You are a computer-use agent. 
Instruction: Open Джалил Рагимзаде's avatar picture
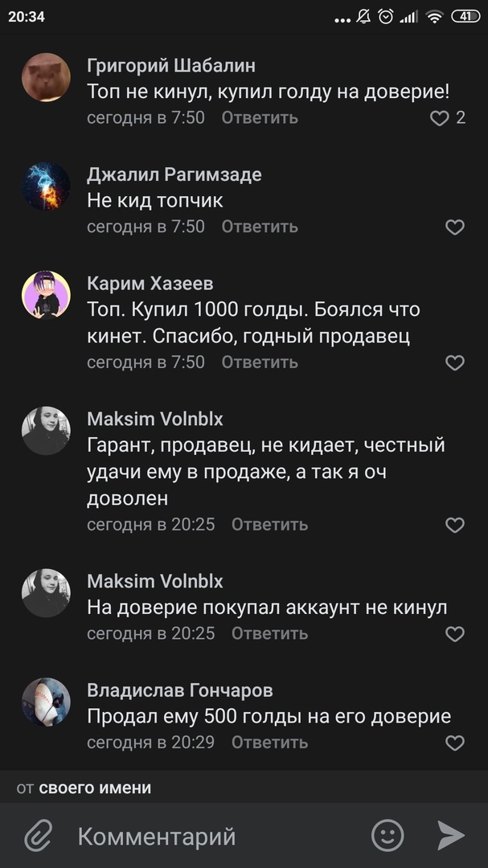tap(46, 186)
